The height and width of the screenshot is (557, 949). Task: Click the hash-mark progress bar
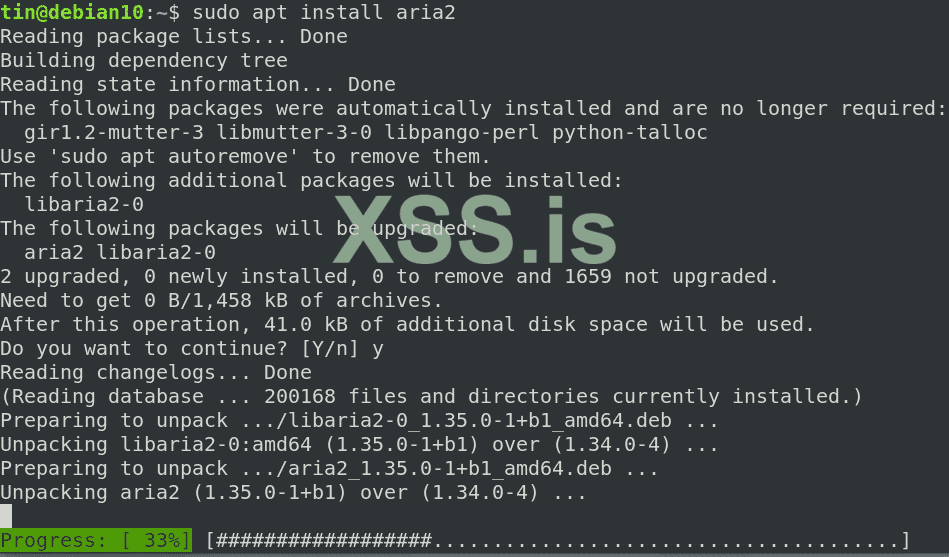click(x=558, y=541)
